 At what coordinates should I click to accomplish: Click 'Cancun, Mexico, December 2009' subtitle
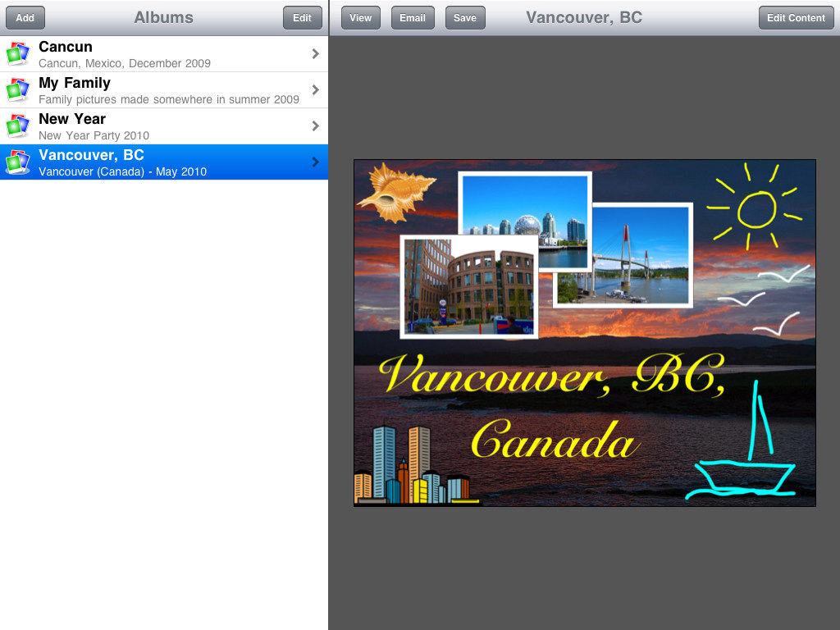125,63
